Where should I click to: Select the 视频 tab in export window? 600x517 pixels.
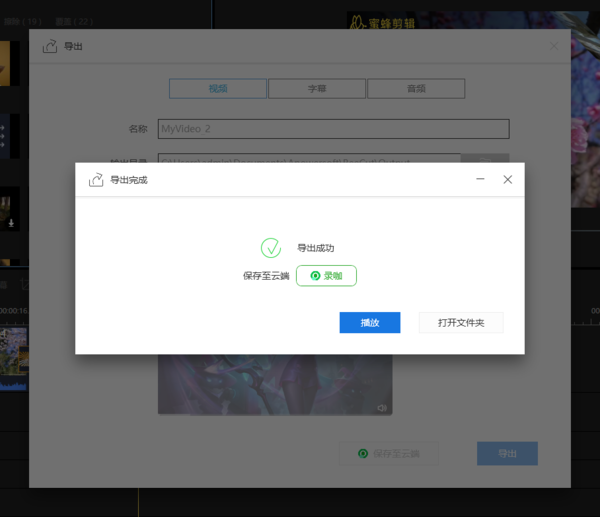218,89
